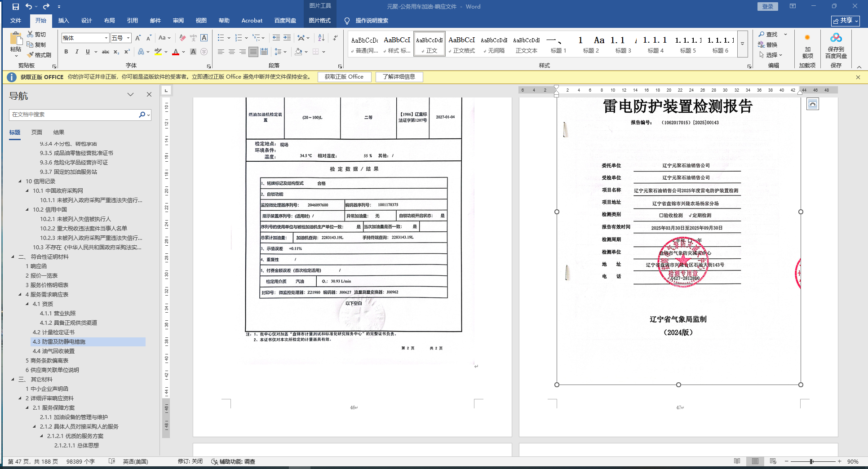Viewport: 868px width, 469px height.
Task: Align paragraph text to the left
Action: (x=221, y=52)
